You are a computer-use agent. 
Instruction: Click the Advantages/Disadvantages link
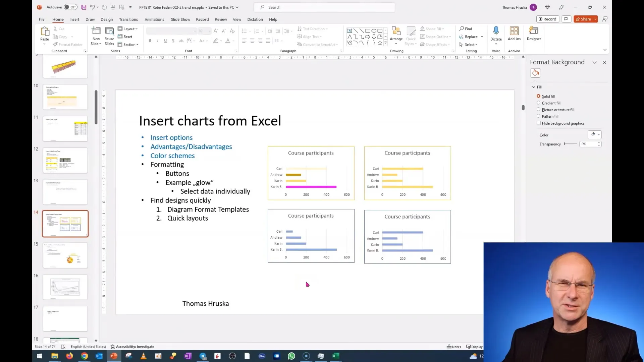coord(191,146)
